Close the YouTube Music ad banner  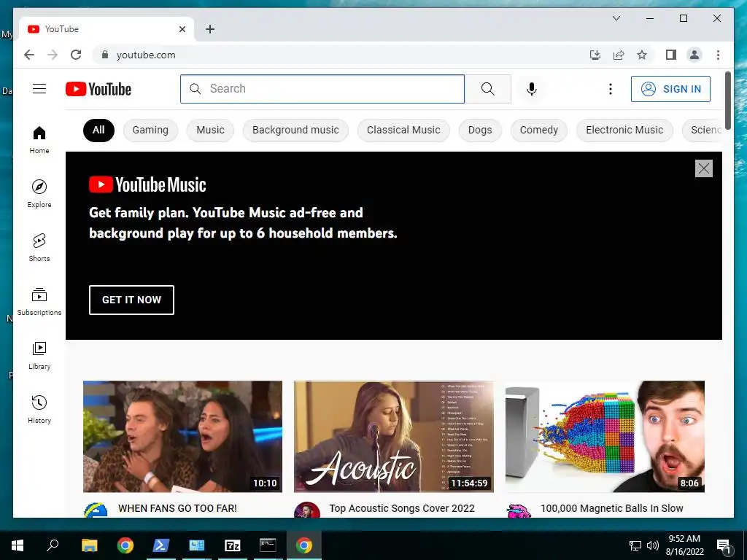coord(704,168)
